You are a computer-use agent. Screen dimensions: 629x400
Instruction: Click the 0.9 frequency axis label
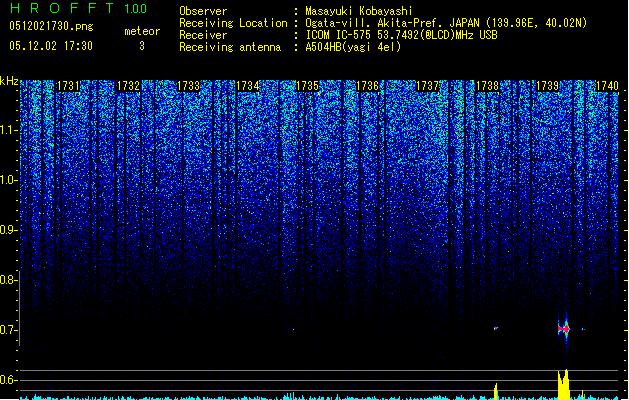click(9, 230)
